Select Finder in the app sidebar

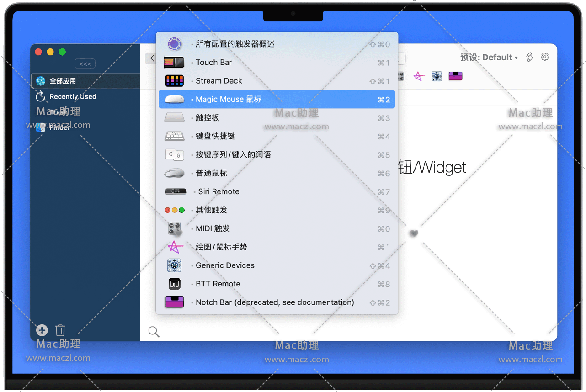point(85,127)
